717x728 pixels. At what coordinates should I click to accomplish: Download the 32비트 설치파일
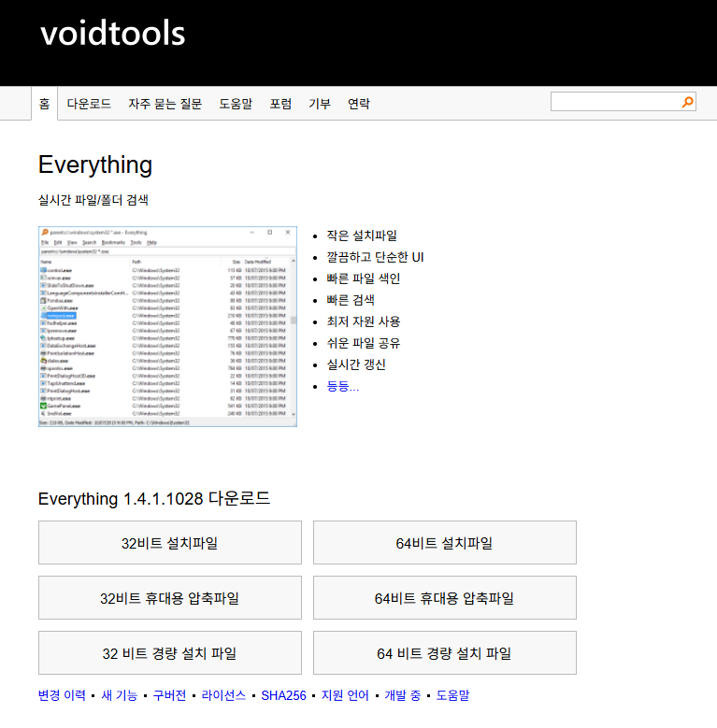pos(170,542)
